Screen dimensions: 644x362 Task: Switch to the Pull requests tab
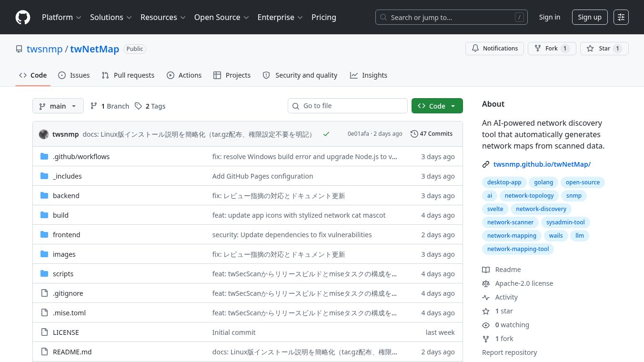[x=128, y=75]
